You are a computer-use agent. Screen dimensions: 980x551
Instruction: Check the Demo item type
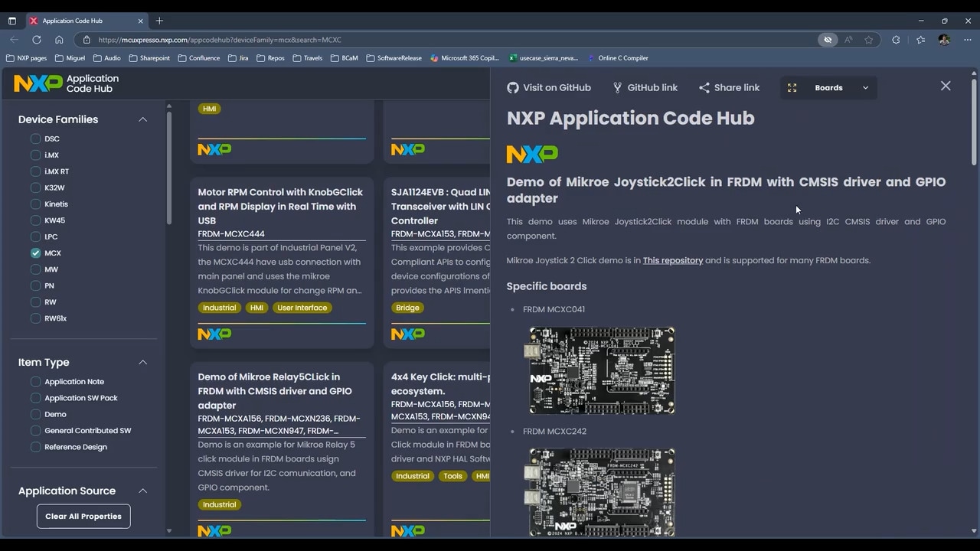[x=35, y=414]
